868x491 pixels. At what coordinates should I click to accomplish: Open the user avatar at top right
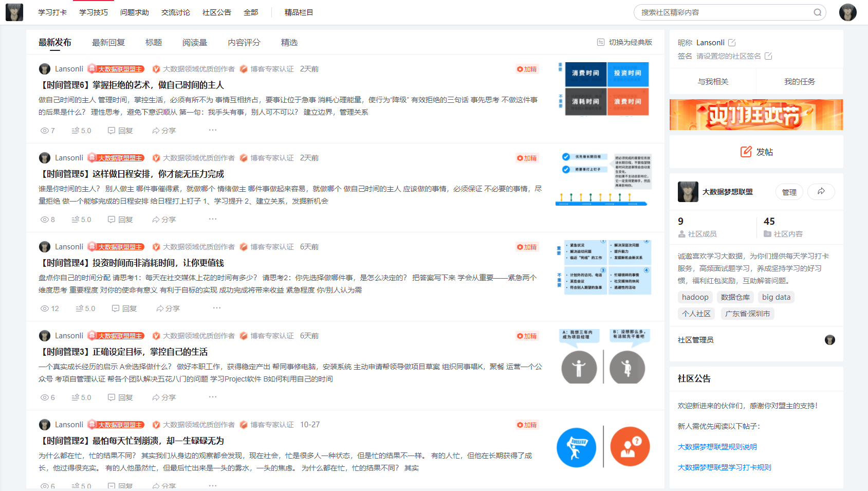tap(847, 12)
